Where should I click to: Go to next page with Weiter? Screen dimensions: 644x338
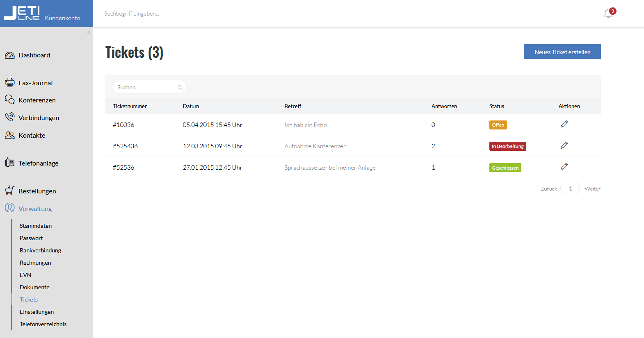click(592, 188)
